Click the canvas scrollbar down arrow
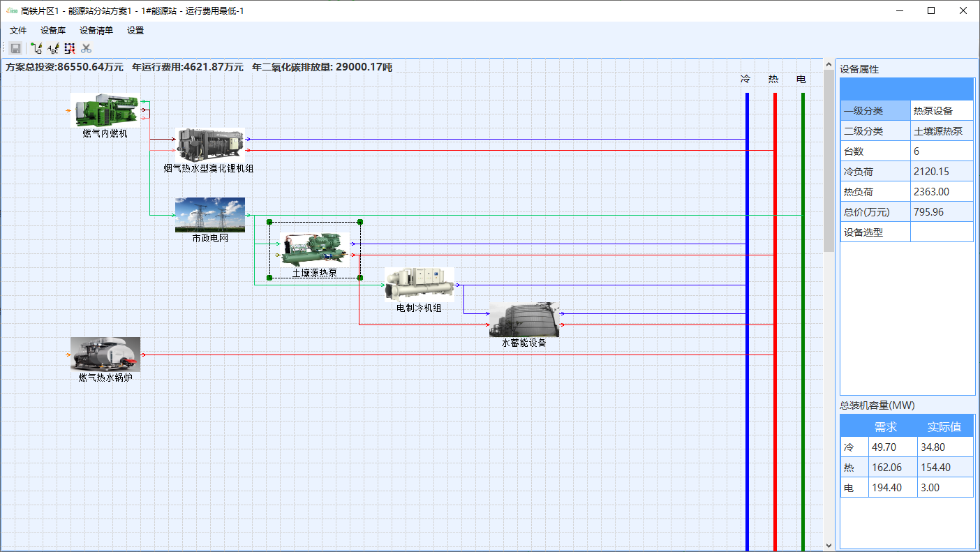 point(829,545)
